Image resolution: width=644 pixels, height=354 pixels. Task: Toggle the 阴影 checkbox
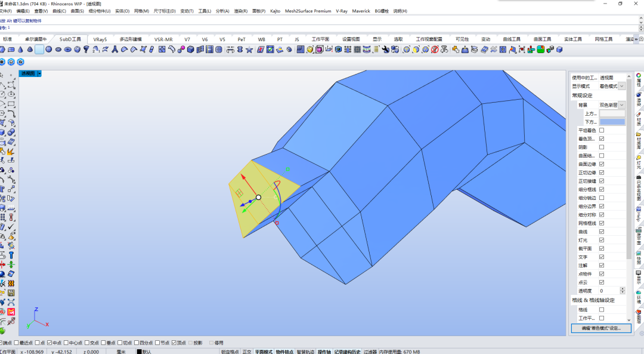pyautogui.click(x=602, y=147)
